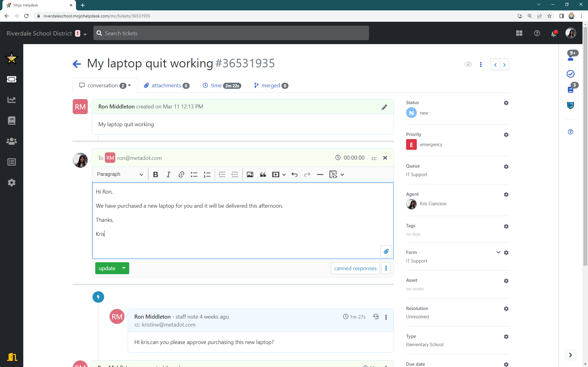
Task: Open the tickets queue from the sidebar
Action: 12,79
